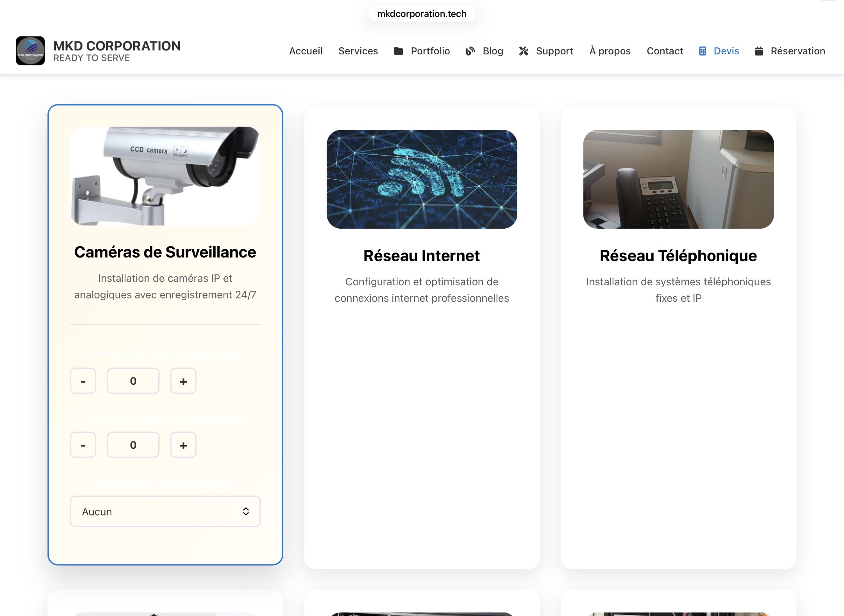844x616 pixels.
Task: Select the Réseau Téléphonique card title
Action: pos(678,256)
